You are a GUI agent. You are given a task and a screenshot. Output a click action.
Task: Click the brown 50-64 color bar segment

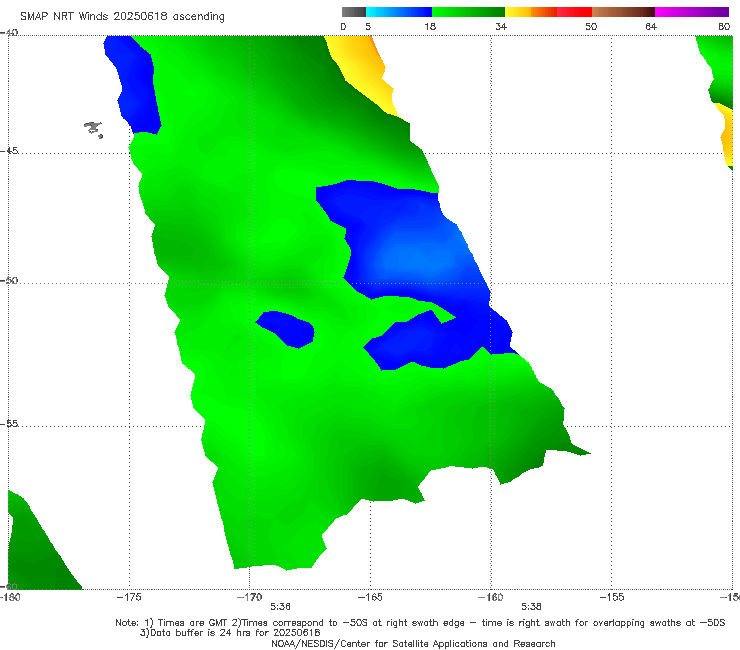coord(623,12)
